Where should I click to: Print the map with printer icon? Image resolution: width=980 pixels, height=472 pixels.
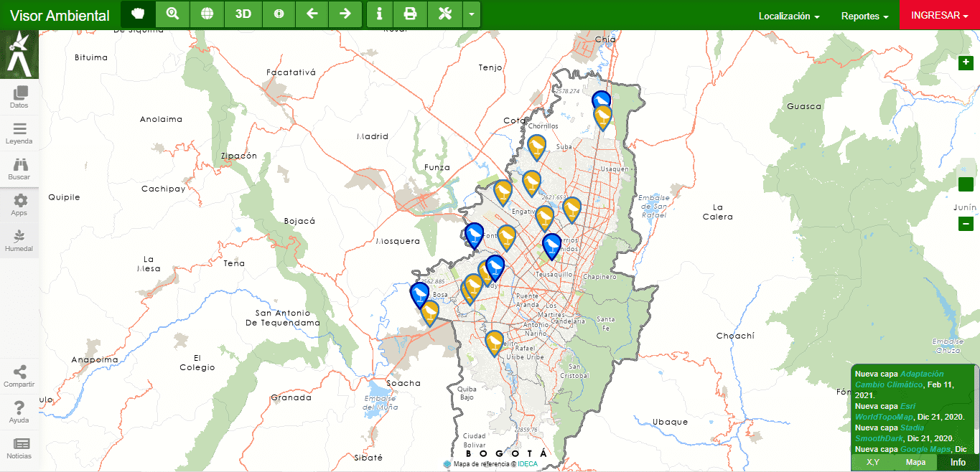410,14
